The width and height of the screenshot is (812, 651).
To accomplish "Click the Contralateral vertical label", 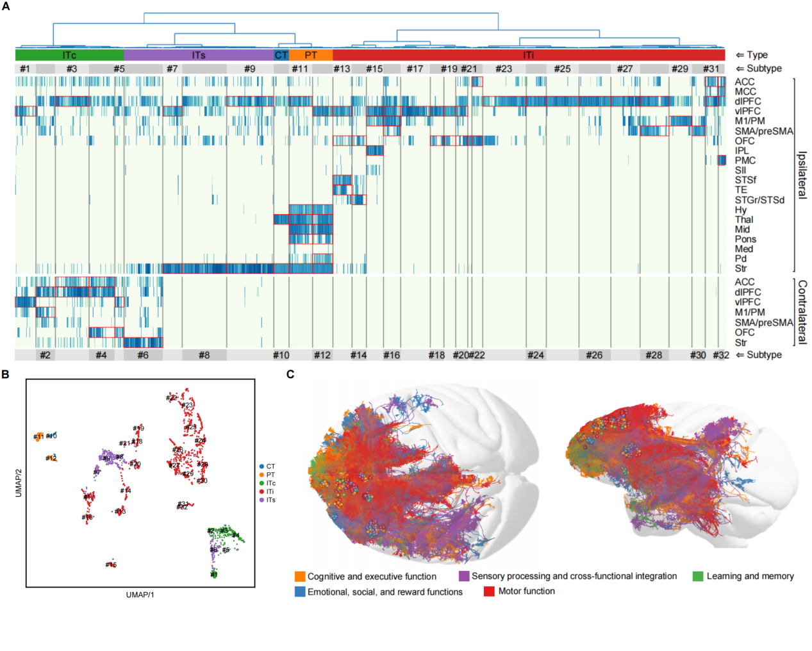I will coord(802,312).
